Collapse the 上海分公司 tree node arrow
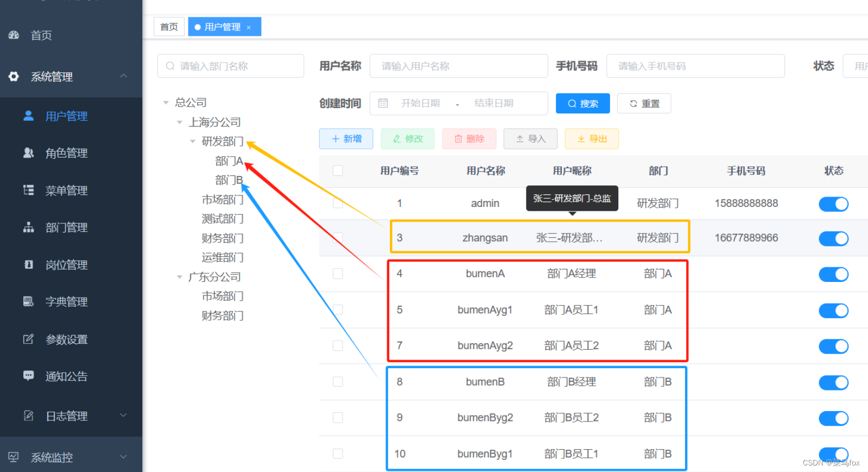Screen dimensions: 868x472 180,122
